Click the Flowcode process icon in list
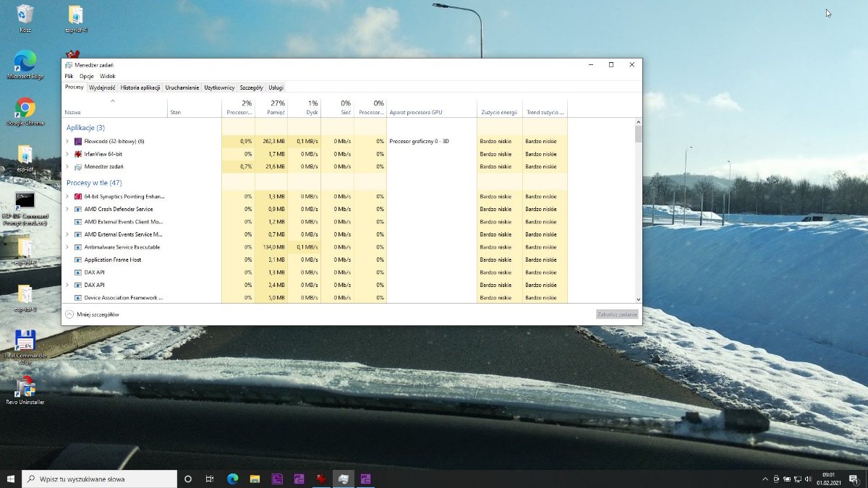The width and height of the screenshot is (868, 488). point(78,141)
